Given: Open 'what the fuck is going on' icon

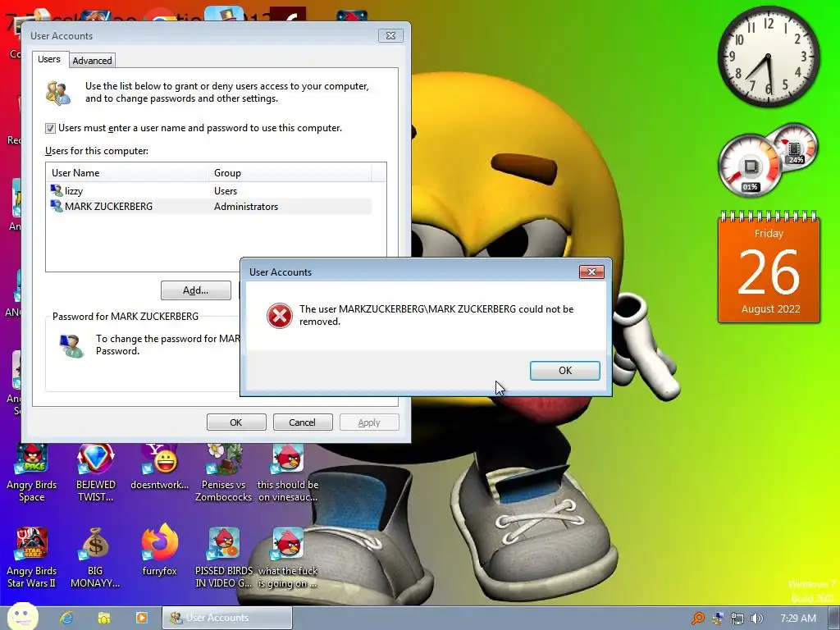Looking at the screenshot, I should click(x=288, y=558).
